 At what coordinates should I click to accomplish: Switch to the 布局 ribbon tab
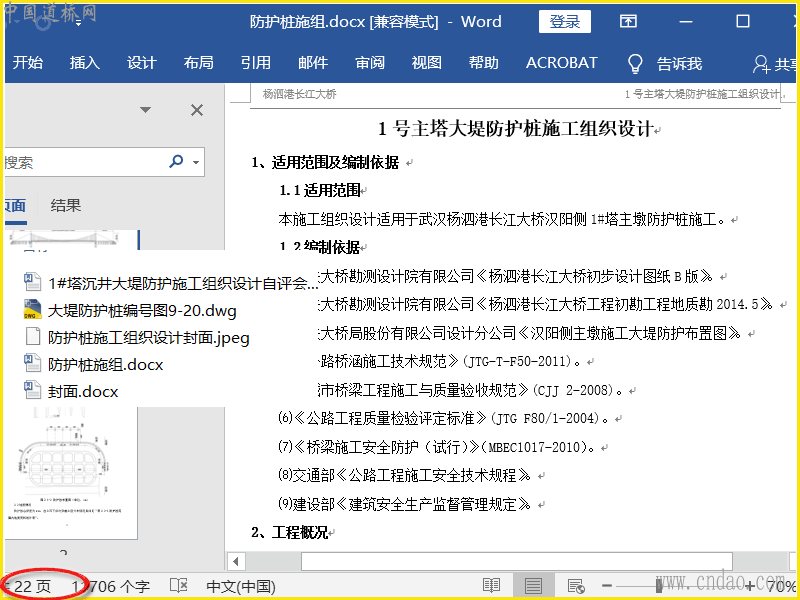click(198, 63)
